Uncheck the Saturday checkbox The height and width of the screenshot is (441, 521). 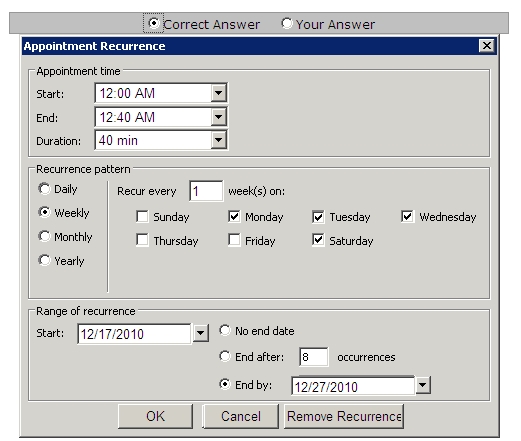tap(318, 240)
